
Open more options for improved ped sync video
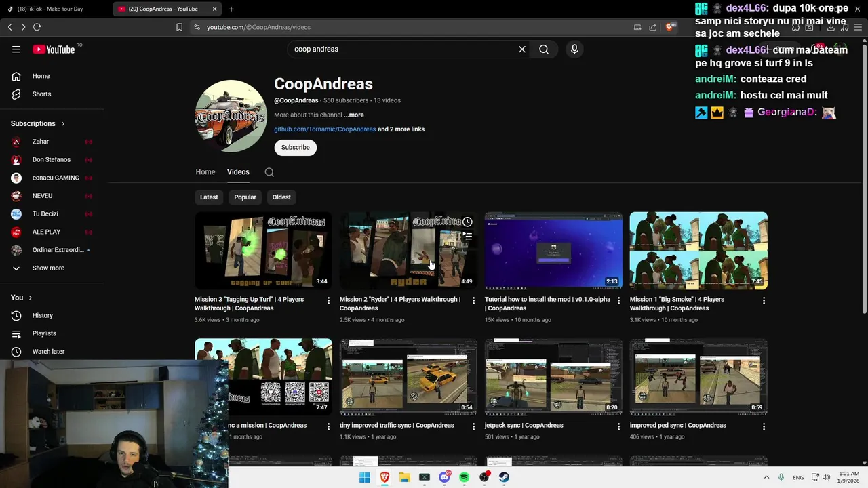tap(764, 426)
